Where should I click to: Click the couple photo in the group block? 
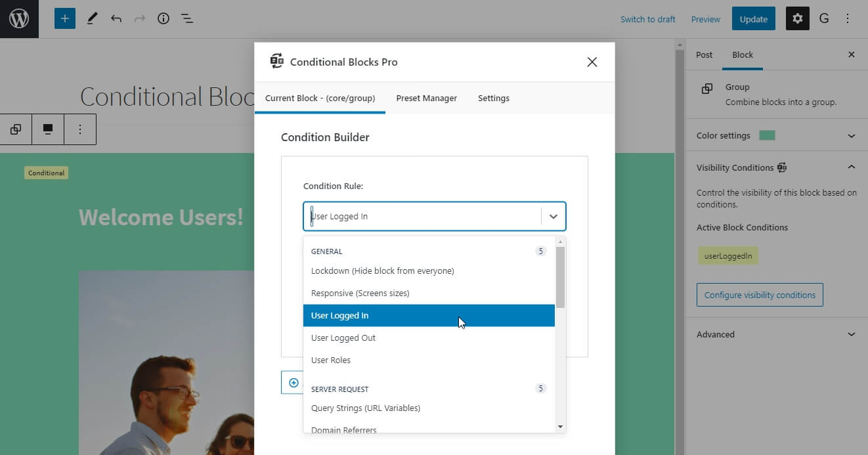click(166, 362)
